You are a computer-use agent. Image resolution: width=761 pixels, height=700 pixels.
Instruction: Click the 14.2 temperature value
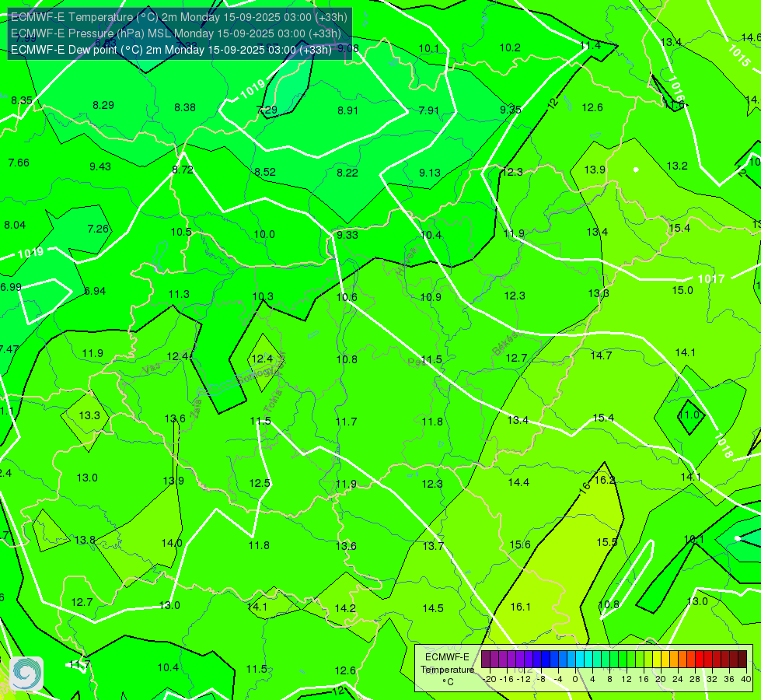(x=345, y=608)
